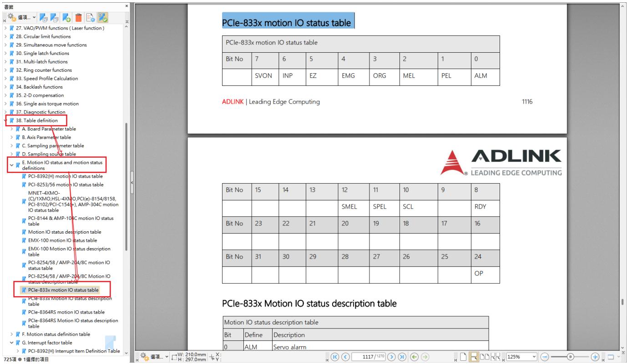Switch to two-page facing layout
The image size is (627, 364).
coord(483,356)
